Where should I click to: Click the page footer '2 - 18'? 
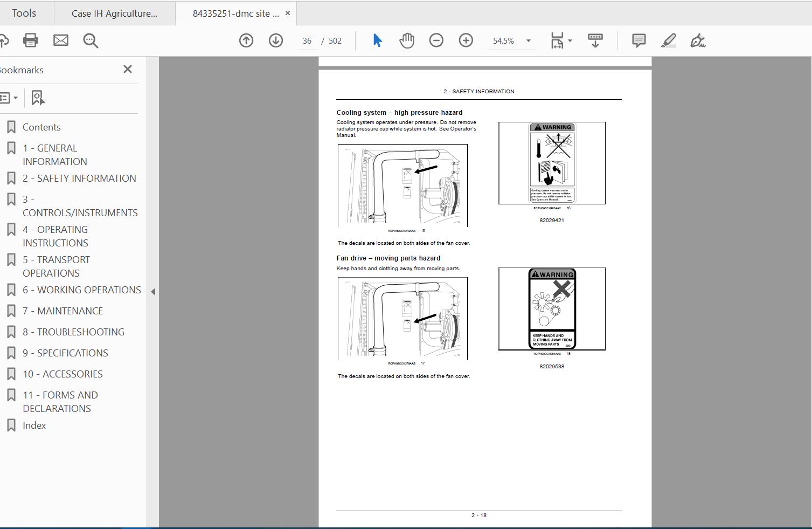[479, 516]
